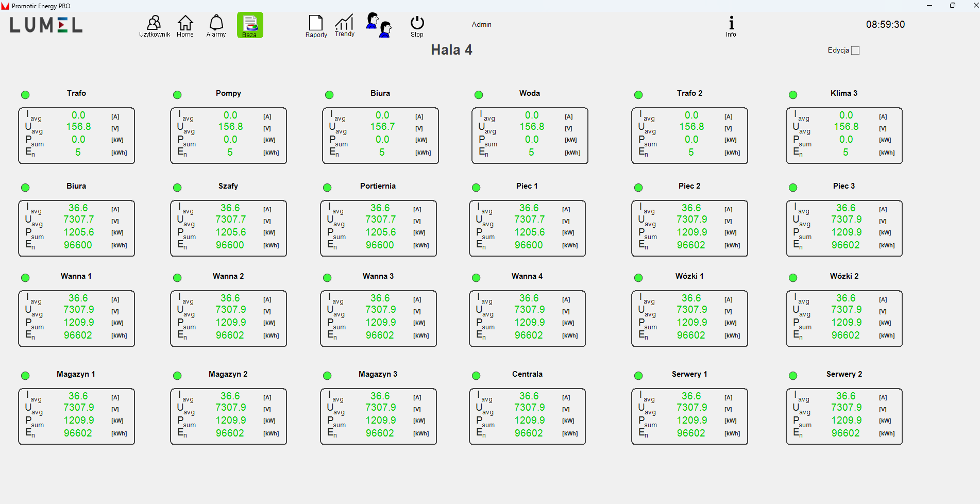Click the green status indicator for Piec 2
The height and width of the screenshot is (504, 980).
(x=638, y=188)
